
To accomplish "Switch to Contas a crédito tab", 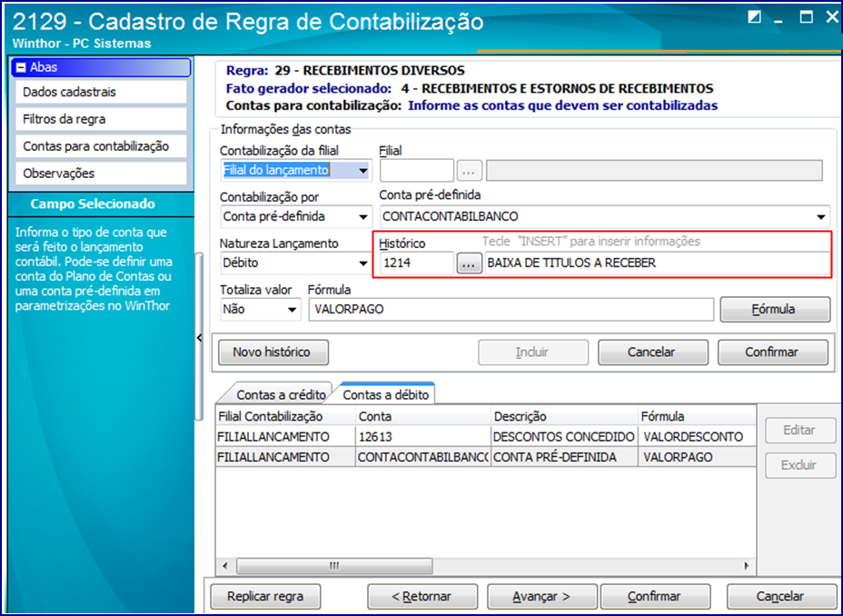I will tap(280, 394).
